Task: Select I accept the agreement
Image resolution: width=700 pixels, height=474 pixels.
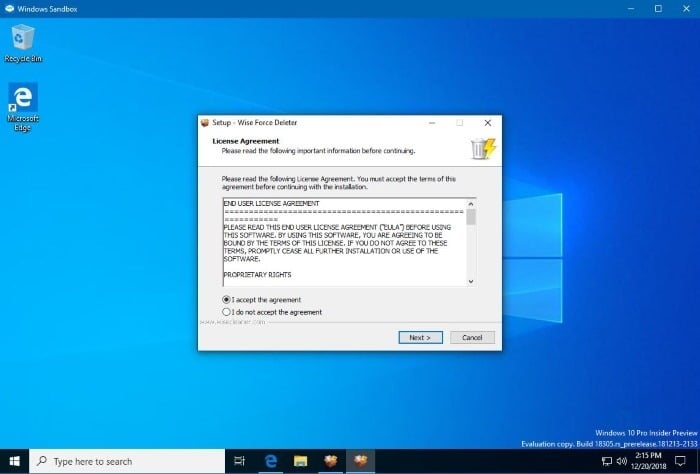Action: pyautogui.click(x=262, y=299)
